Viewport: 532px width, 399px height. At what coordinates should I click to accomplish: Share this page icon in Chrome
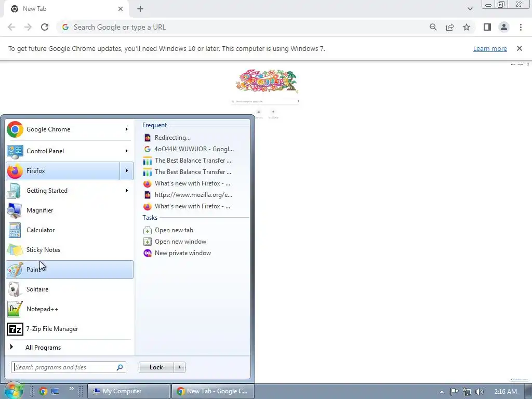click(x=450, y=27)
